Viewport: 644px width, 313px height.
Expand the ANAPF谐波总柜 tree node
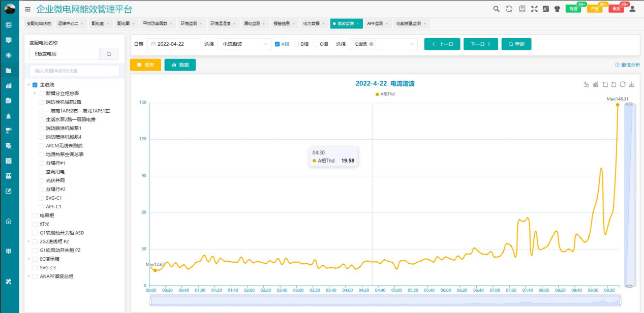click(29, 276)
